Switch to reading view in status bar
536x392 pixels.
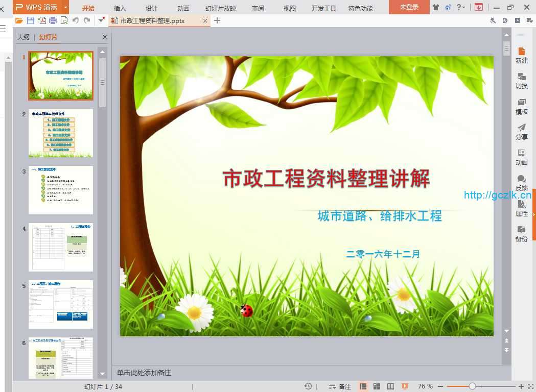coord(391,386)
